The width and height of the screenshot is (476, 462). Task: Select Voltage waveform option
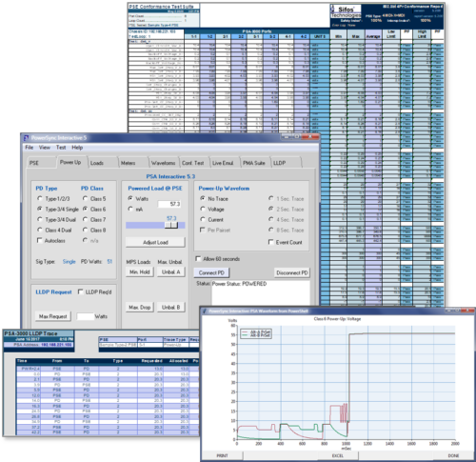point(203,209)
